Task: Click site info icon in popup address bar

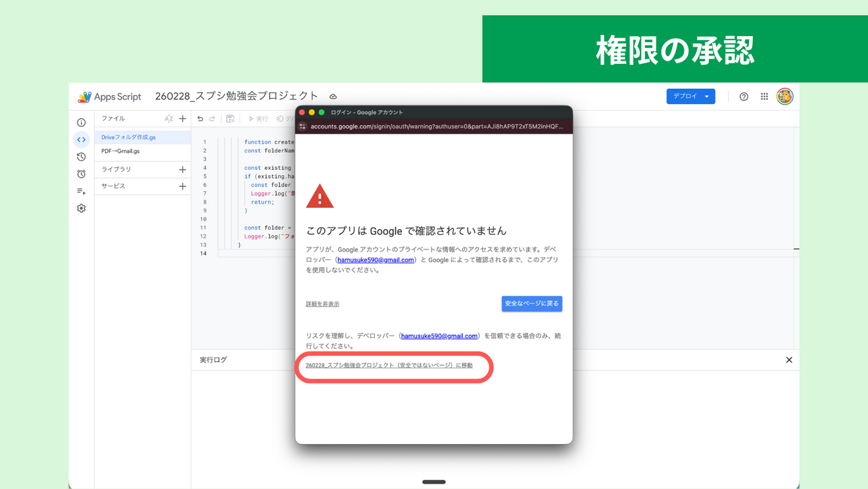Action: click(302, 126)
